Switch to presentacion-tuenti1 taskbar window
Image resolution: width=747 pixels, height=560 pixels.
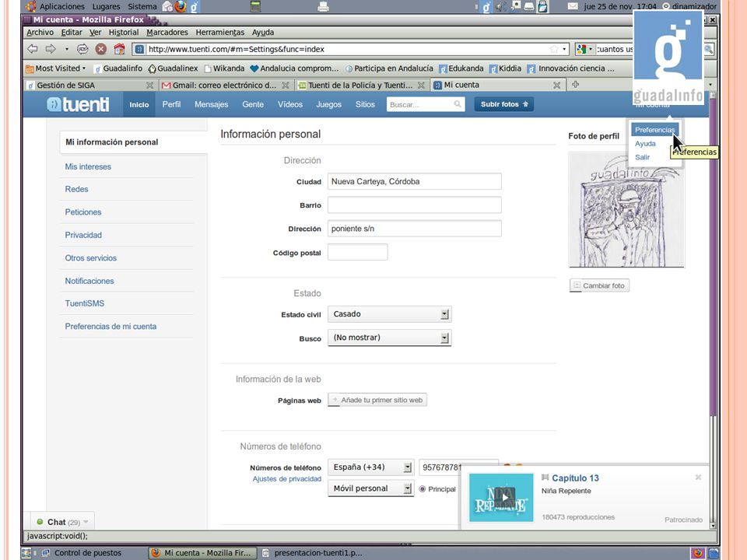(313, 553)
